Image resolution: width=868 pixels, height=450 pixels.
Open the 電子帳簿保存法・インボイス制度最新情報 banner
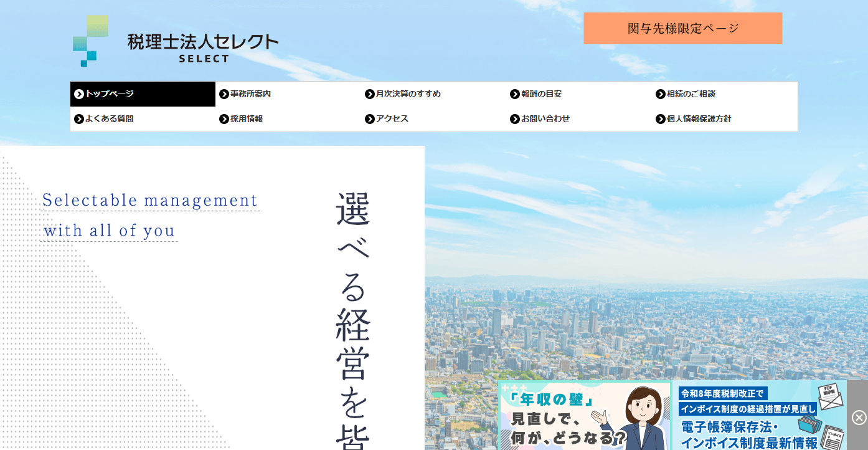760,416
